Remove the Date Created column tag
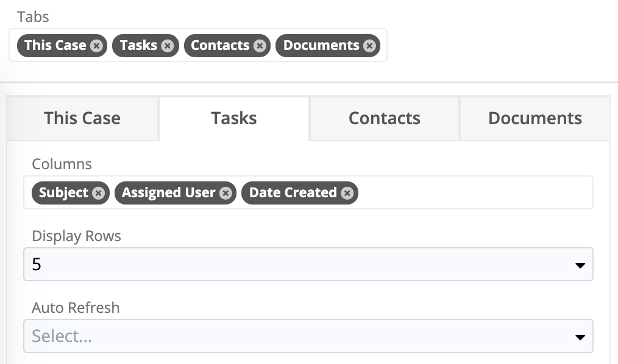618x364 pixels. tap(347, 193)
